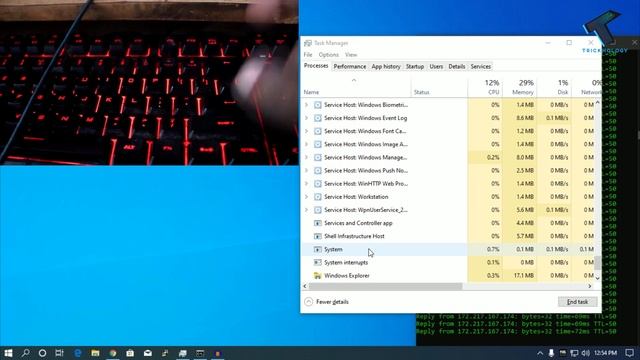The width and height of the screenshot is (640, 360).
Task: Click the horizontal scrollbar thumb
Action: [385, 287]
